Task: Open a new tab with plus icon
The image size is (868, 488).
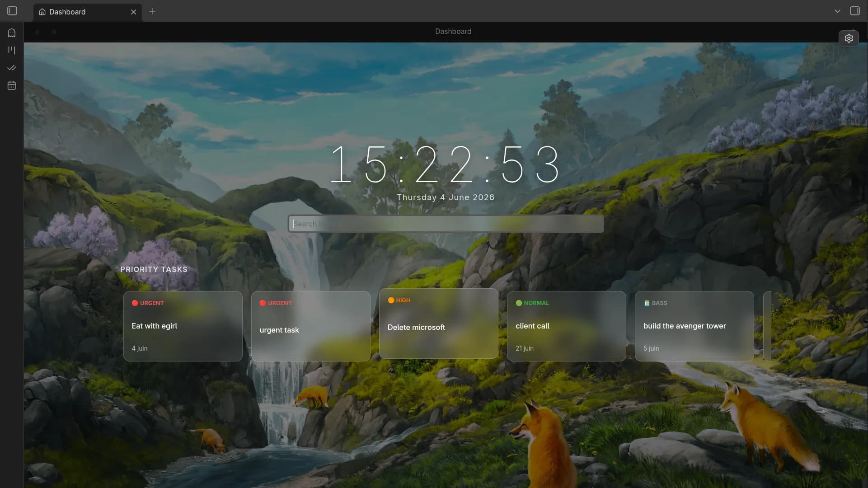Action: coord(152,11)
